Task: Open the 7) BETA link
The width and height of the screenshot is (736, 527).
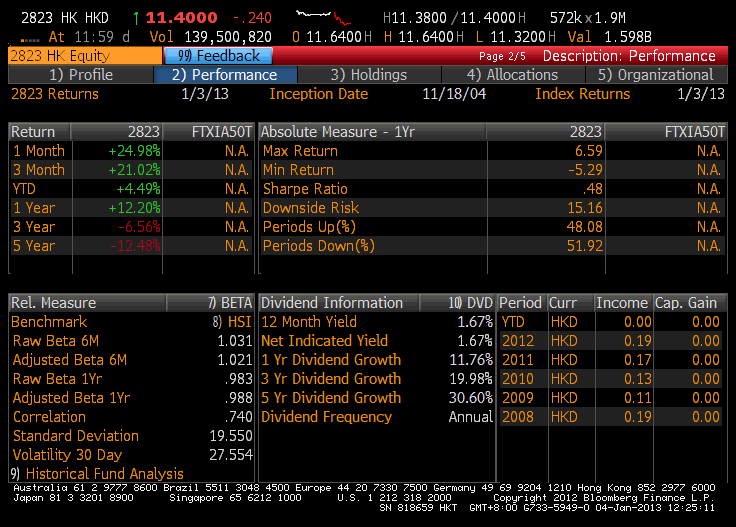Action: click(x=230, y=303)
